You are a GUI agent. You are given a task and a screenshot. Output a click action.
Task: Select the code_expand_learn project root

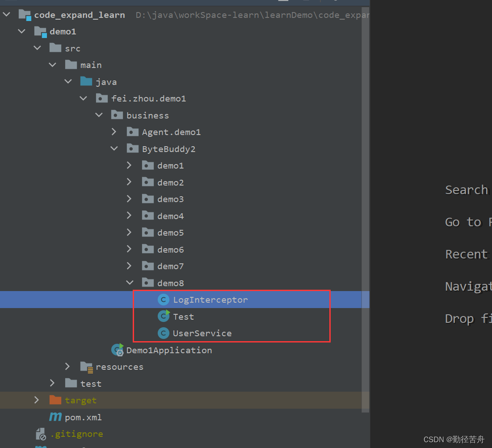[x=80, y=14]
